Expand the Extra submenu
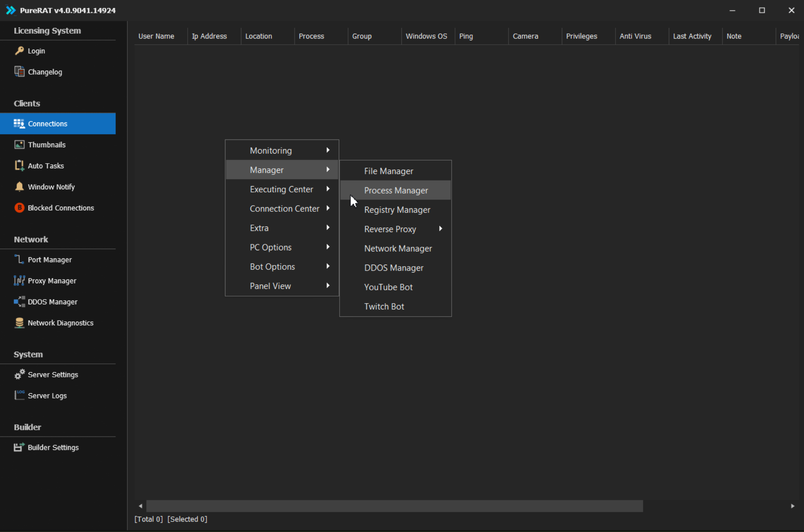The width and height of the screenshot is (804, 532). point(282,228)
